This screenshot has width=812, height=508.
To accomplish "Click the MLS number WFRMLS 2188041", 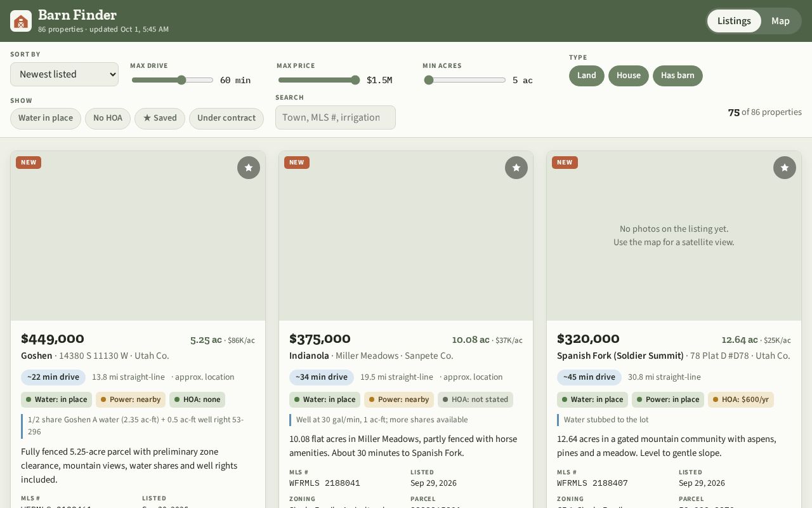I will [325, 483].
